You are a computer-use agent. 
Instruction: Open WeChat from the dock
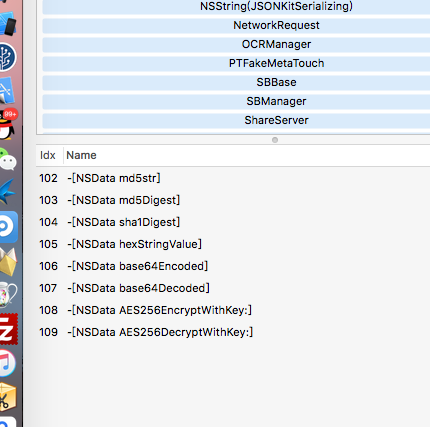click(x=7, y=159)
